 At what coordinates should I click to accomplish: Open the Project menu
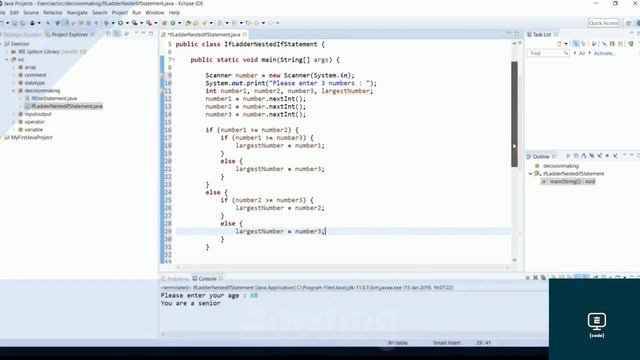120,13
